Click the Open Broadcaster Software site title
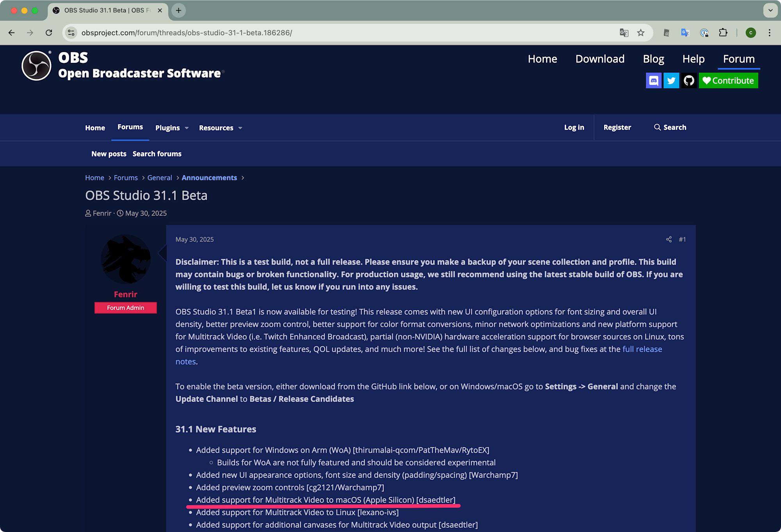Screen dimensions: 781x532 (139, 73)
